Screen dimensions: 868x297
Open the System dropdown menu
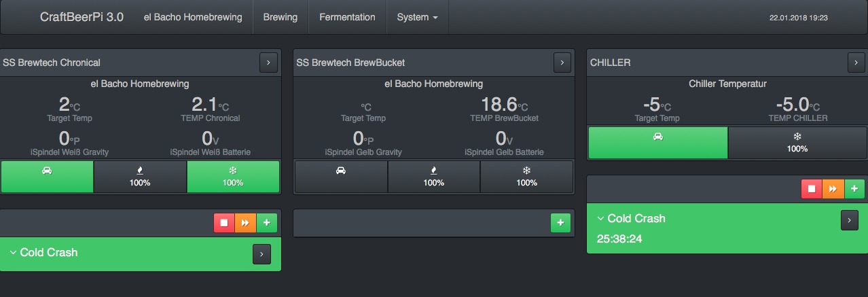[417, 17]
